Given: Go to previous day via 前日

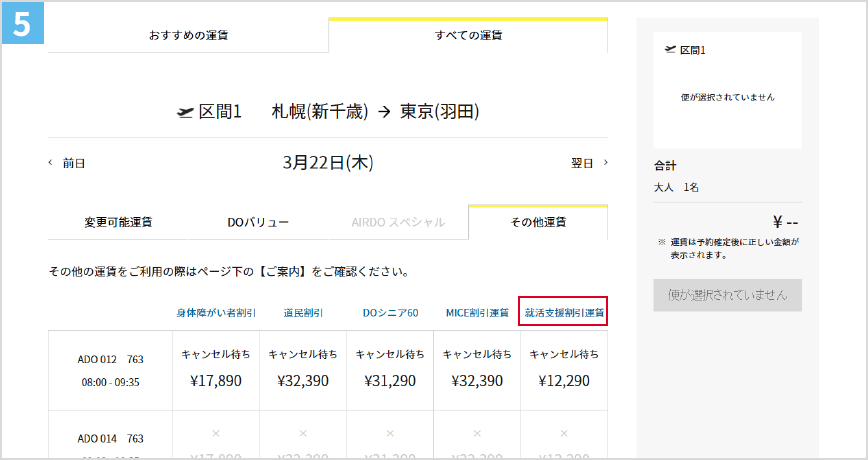Looking at the screenshot, I should (x=74, y=163).
